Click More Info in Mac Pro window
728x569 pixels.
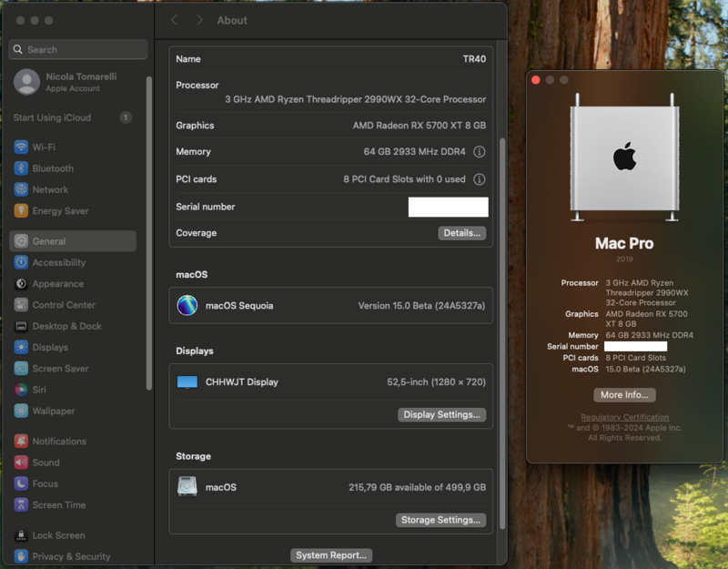624,395
